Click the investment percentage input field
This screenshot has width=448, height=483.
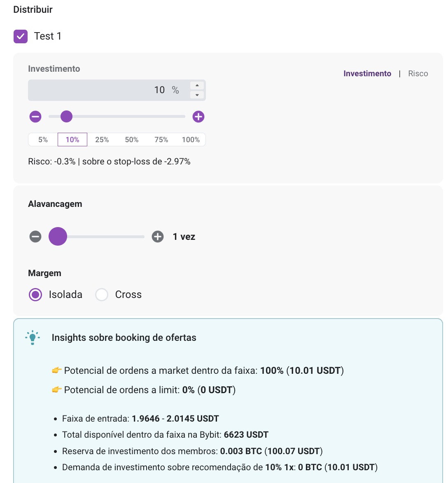coord(109,90)
